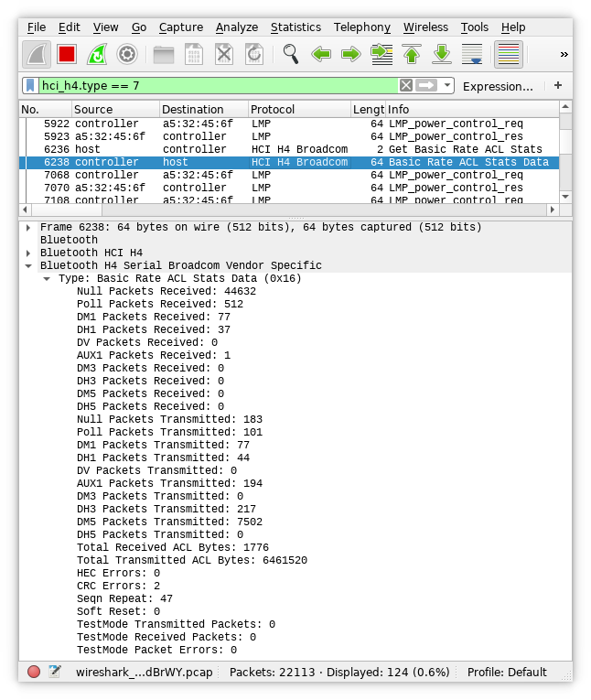
Task: Go back in packet history (left arrow)
Action: [x=321, y=55]
